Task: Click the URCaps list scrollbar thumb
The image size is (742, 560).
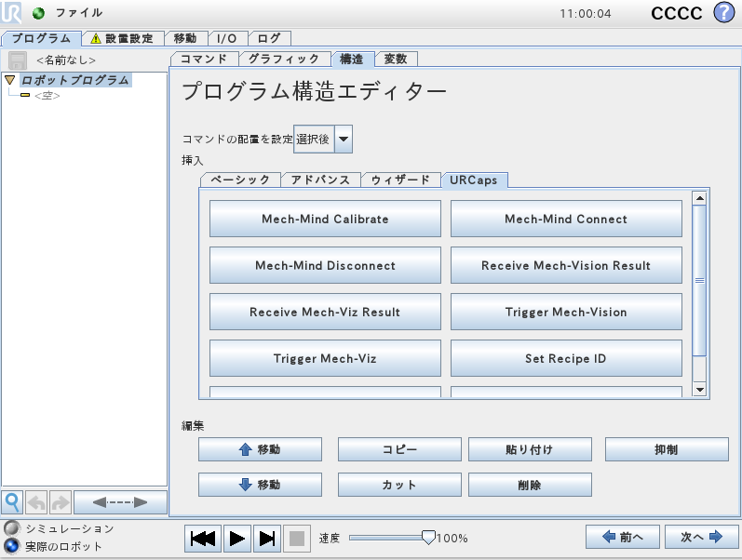Action: [699, 281]
